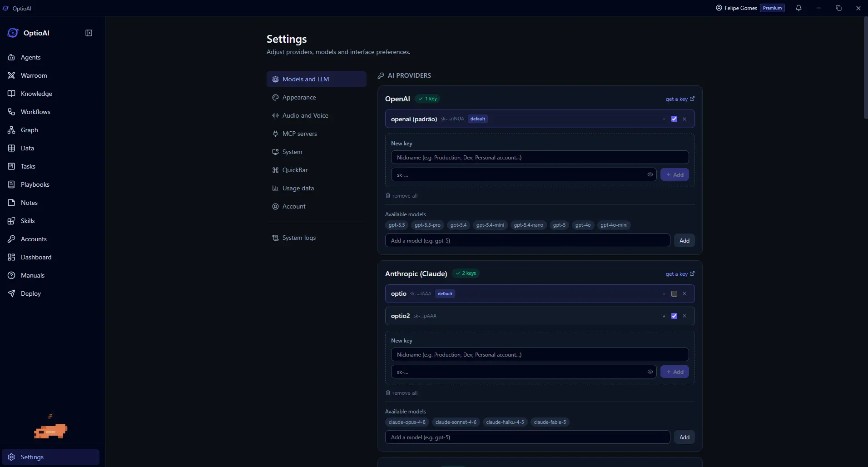Click Add next to OpenAI model field
The image size is (868, 467).
pyautogui.click(x=684, y=241)
